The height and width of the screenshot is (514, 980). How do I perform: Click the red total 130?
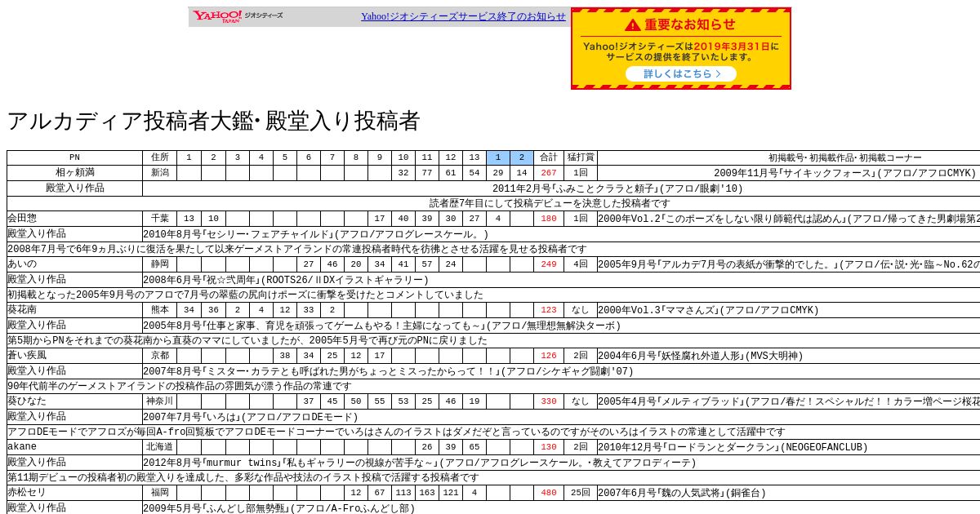click(548, 447)
